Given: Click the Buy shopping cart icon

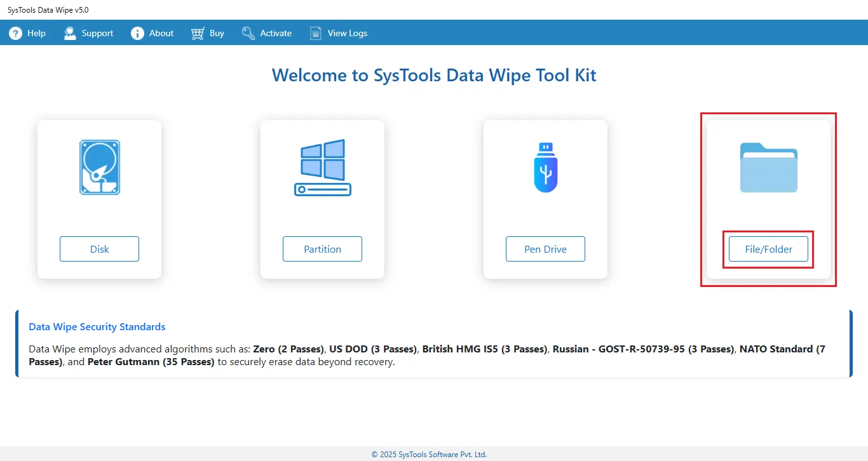Looking at the screenshot, I should tap(198, 33).
